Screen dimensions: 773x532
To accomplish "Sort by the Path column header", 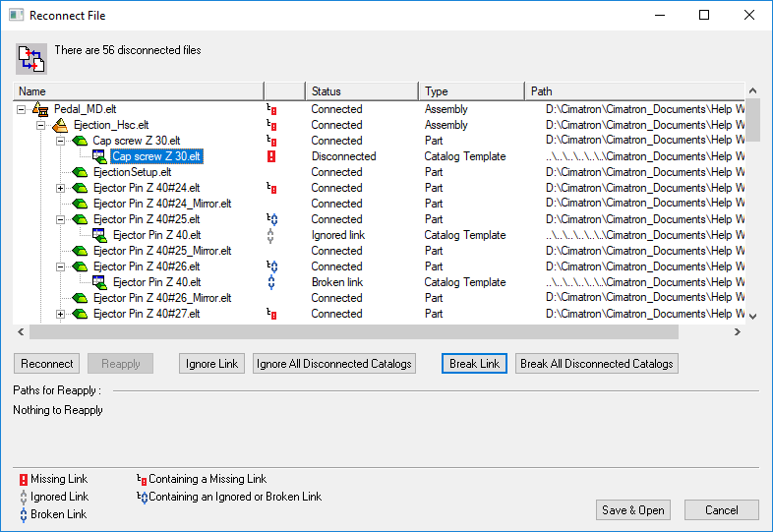I will pyautogui.click(x=635, y=91).
